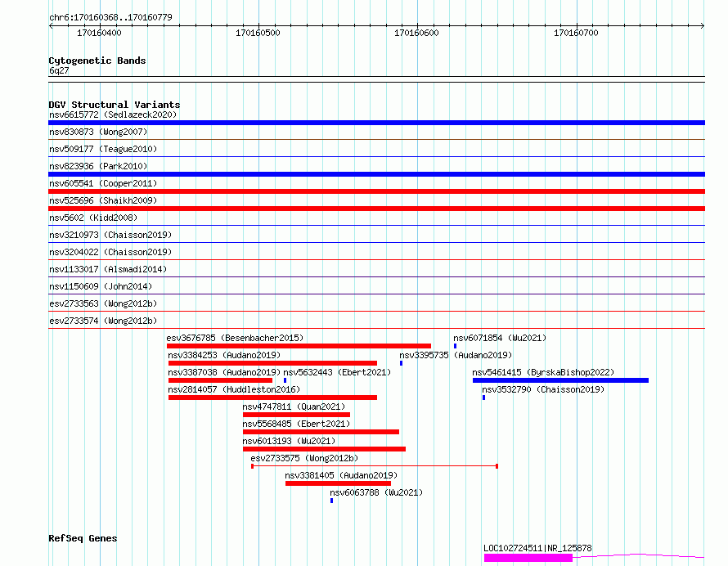Click the DGV Structural Variants track title
Screen dimensions: 728x566
115,105
